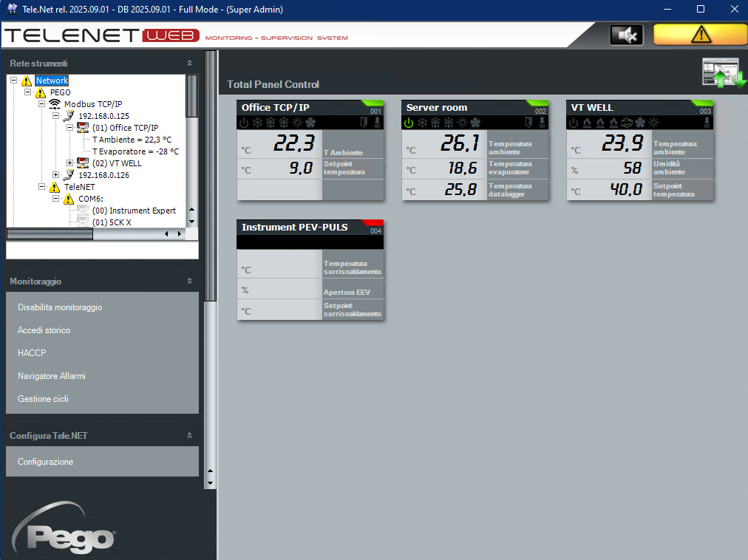Click the Office TCP/IP panel power icon
748x560 pixels.
(x=245, y=123)
